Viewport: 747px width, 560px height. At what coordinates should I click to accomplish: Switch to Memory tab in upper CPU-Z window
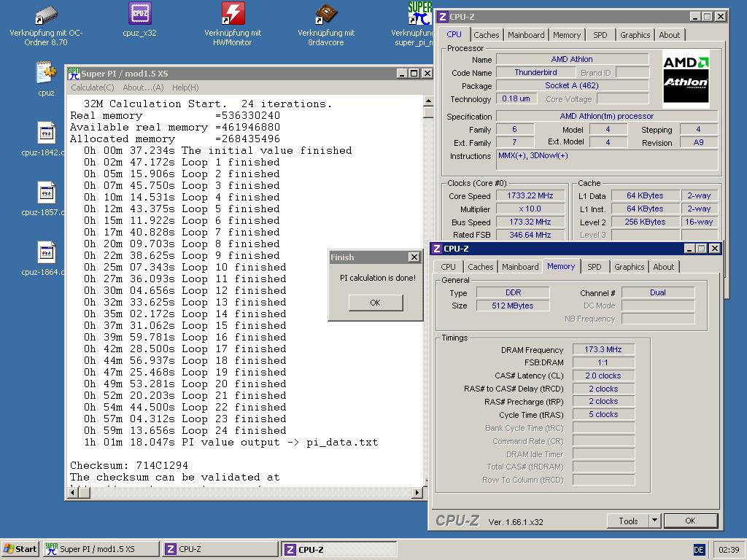pos(566,35)
